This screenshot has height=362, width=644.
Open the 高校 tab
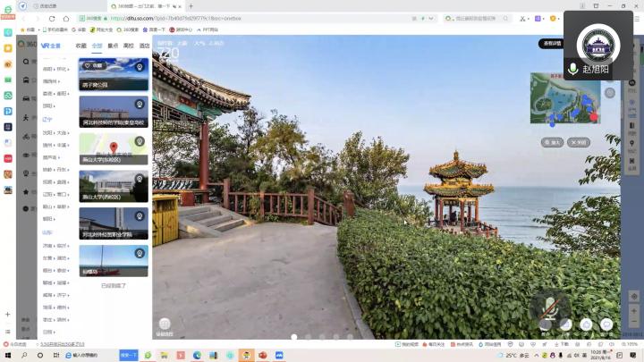[128, 45]
